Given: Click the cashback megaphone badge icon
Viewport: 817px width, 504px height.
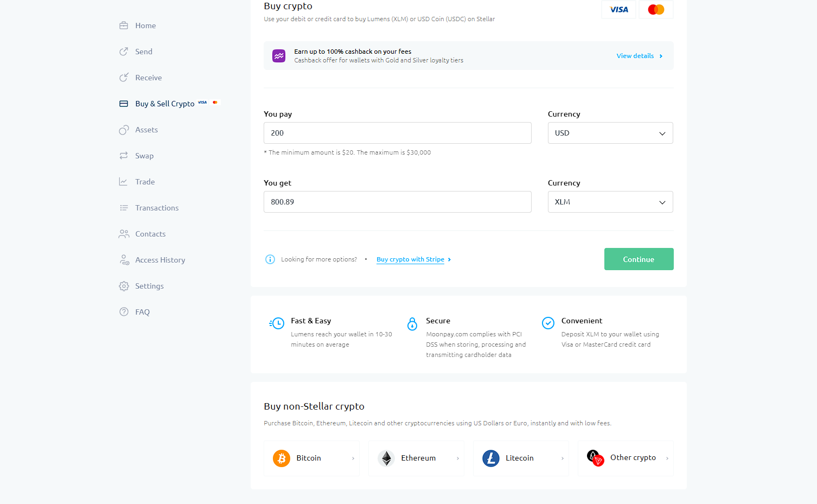Looking at the screenshot, I should tap(278, 55).
